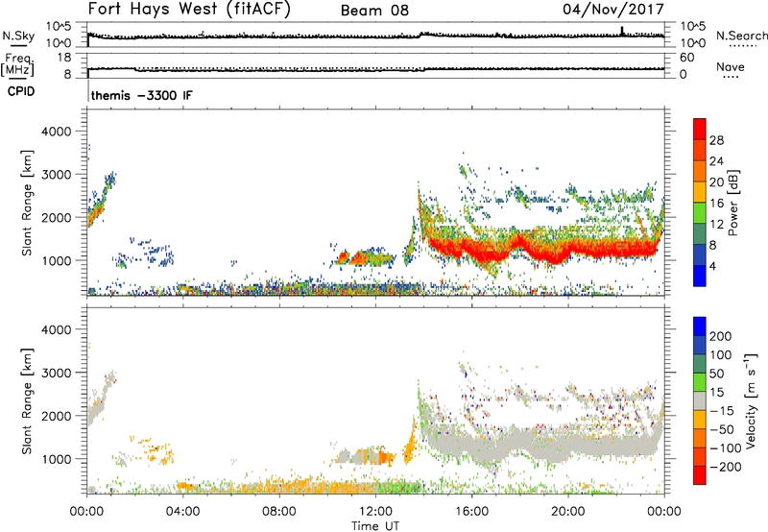Click the '12' label on the power colorbar
Viewport: 768px width, 532px height.
pos(716,225)
